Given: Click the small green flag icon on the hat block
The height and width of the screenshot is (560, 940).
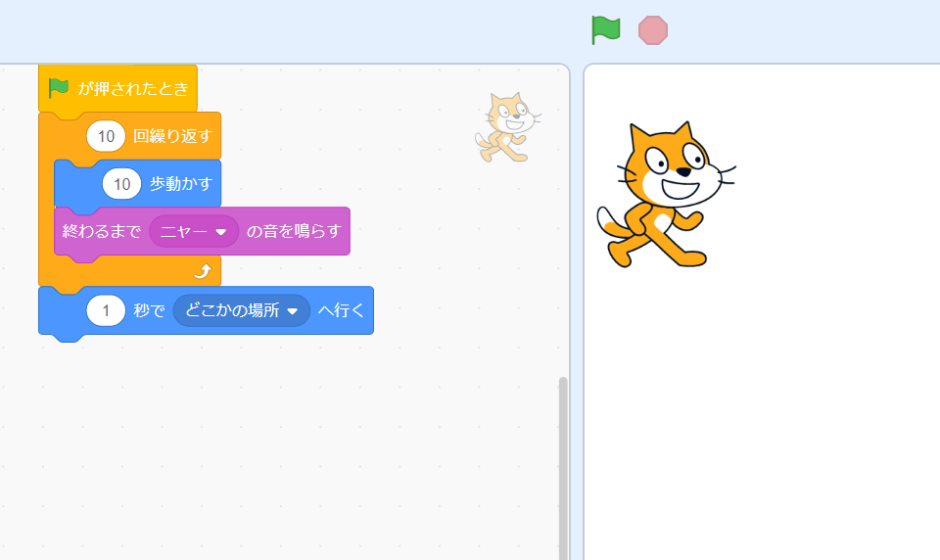Looking at the screenshot, I should 58,88.
